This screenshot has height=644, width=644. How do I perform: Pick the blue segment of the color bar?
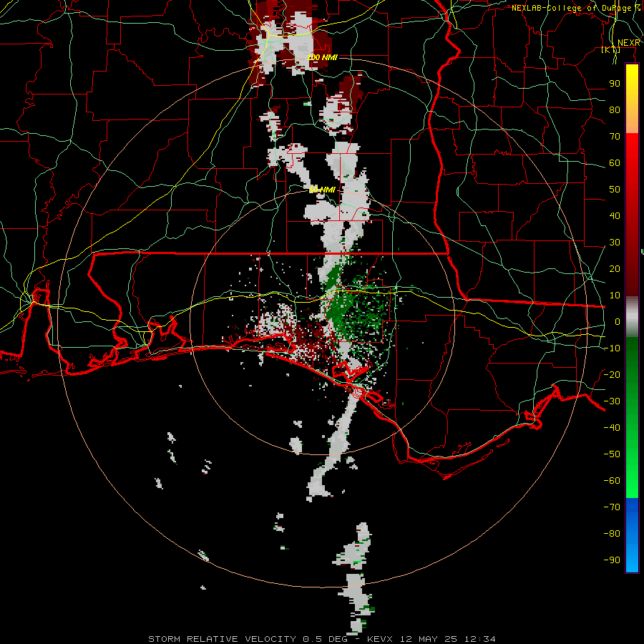(x=632, y=535)
